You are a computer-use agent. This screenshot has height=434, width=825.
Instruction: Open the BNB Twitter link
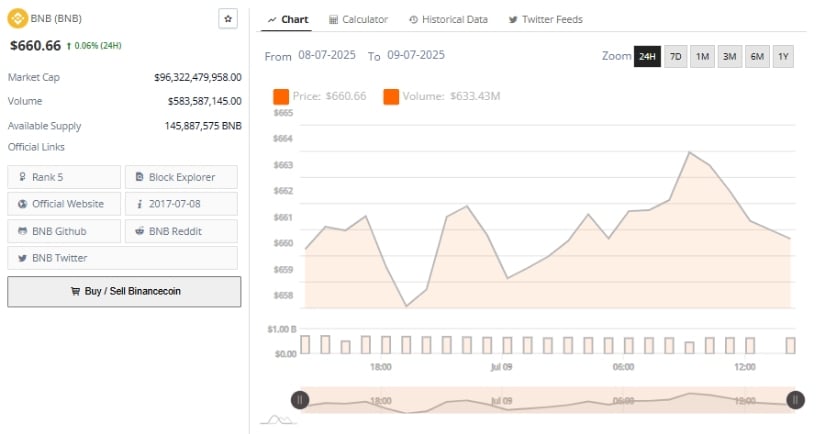(123, 258)
